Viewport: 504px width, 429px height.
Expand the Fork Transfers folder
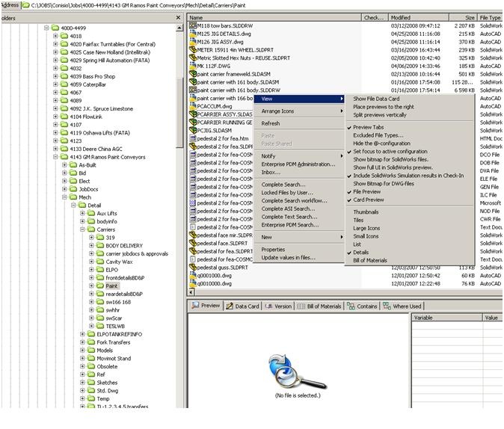[x=82, y=342]
